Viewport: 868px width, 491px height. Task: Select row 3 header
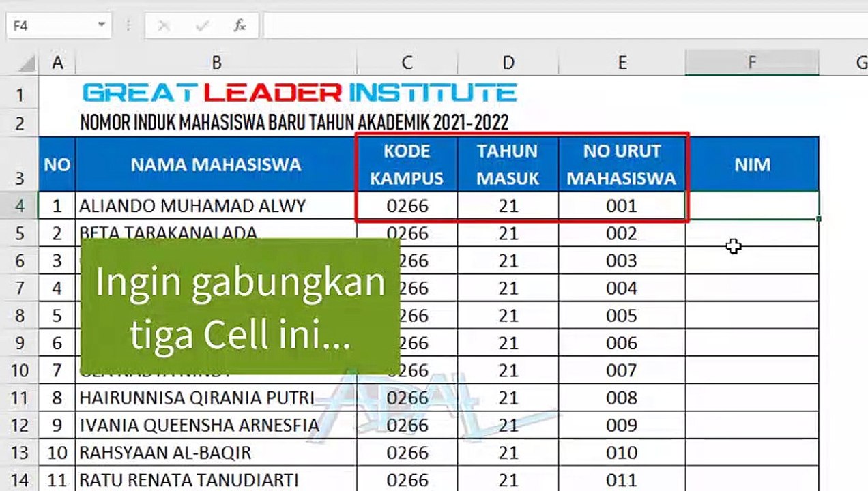[19, 164]
